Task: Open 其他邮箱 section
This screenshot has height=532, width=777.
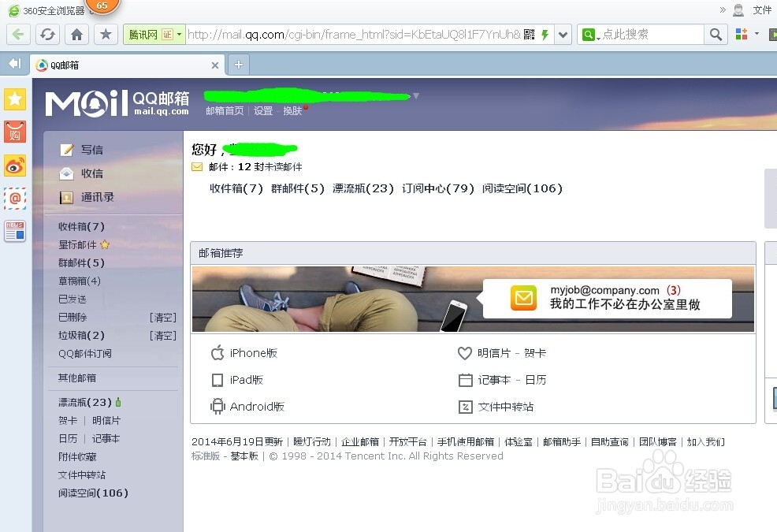Action: click(x=77, y=378)
